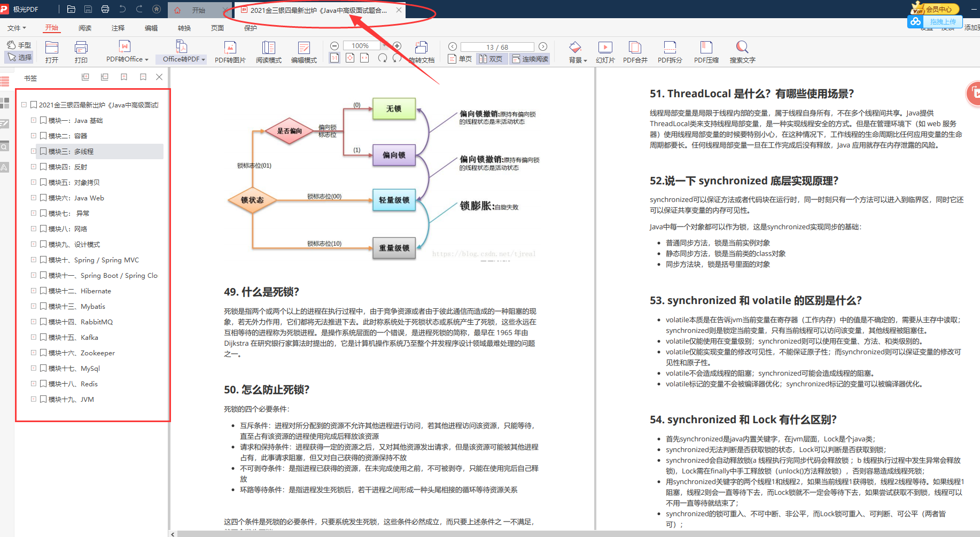Image resolution: width=980 pixels, height=537 pixels.
Task: Click the actual size 1:1 view icon
Action: (x=335, y=58)
